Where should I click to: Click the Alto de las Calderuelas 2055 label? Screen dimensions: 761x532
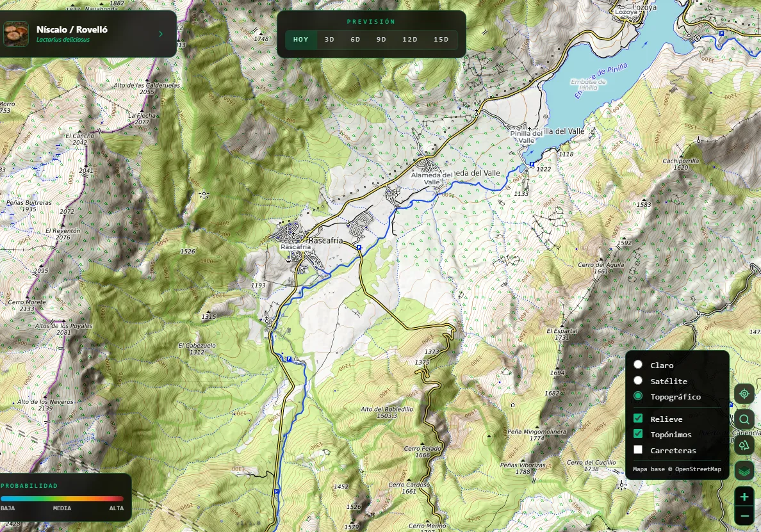(x=147, y=88)
